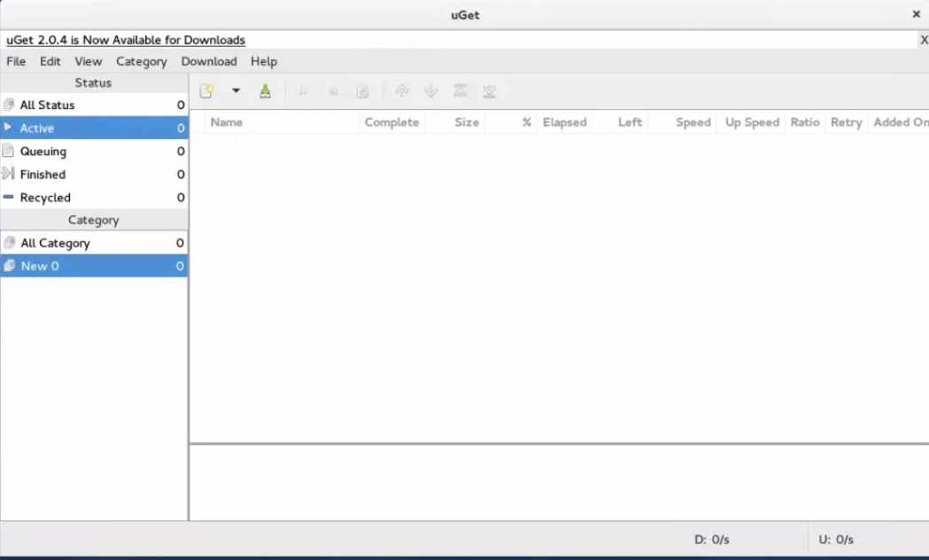Select the Recycled status row
The width and height of the screenshot is (929, 560).
(x=94, y=197)
